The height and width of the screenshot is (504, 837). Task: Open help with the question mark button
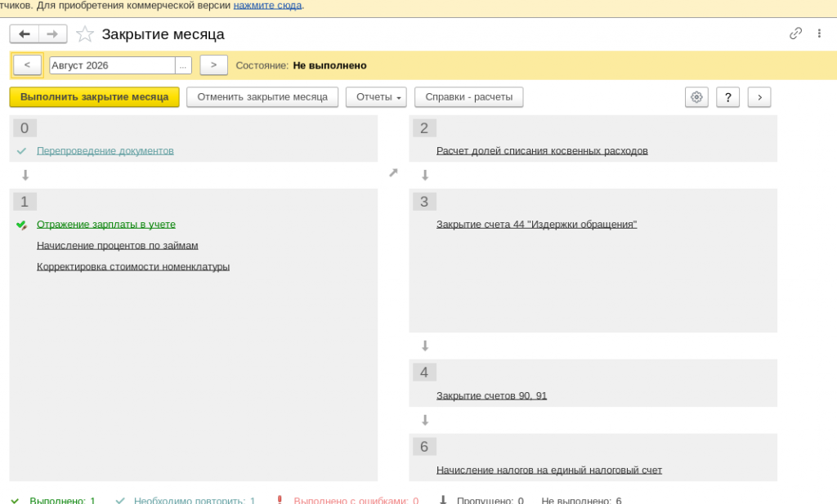click(727, 97)
